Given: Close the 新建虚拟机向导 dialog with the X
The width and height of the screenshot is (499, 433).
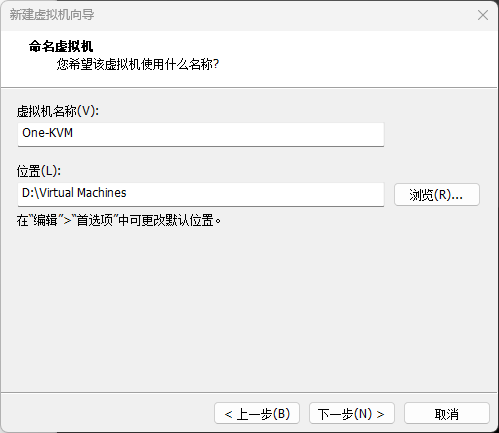Looking at the screenshot, I should [x=483, y=15].
